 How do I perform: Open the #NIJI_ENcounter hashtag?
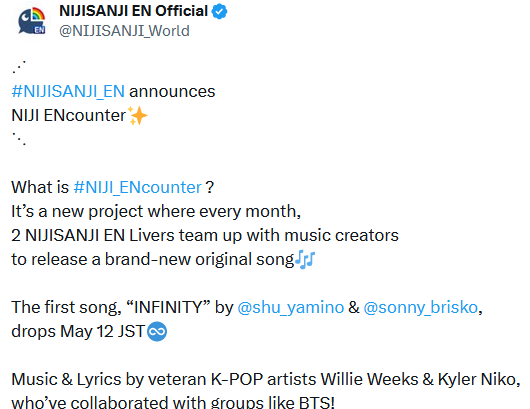tap(138, 188)
